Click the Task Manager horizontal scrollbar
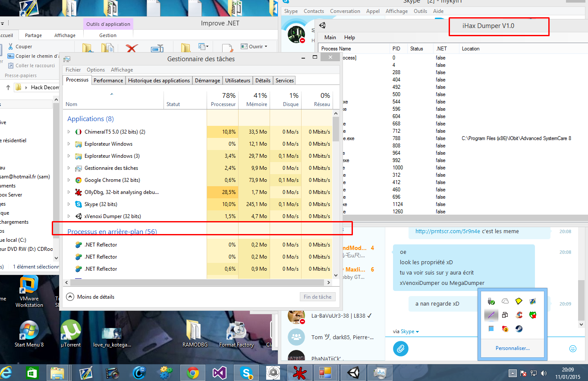The width and height of the screenshot is (588, 381). (x=198, y=283)
